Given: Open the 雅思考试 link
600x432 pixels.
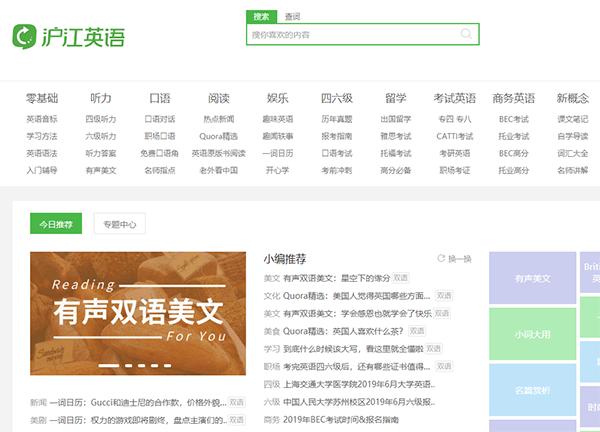Looking at the screenshot, I should pos(396,136).
